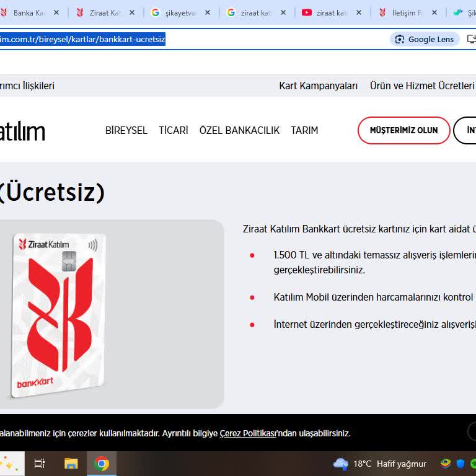This screenshot has width=476, height=476.
Task: Switch to the İletişim tab
Action: [407, 13]
